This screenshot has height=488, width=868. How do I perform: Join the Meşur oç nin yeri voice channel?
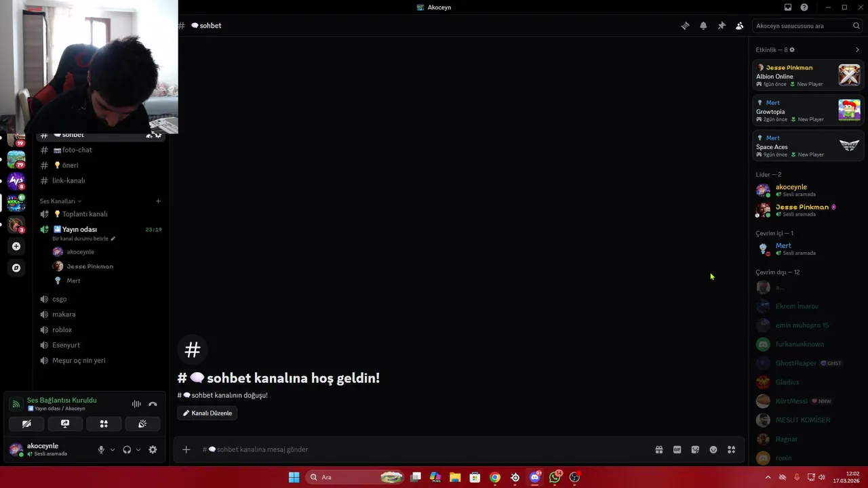pos(101,361)
